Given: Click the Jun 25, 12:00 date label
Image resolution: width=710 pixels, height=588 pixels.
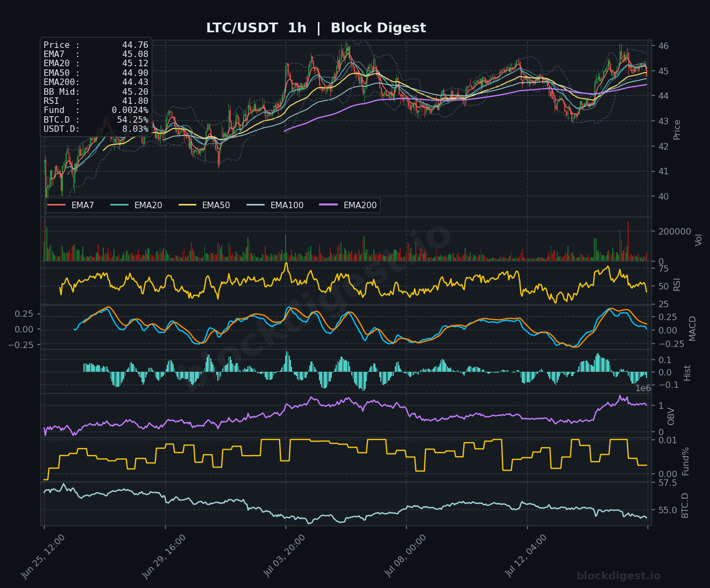Looking at the screenshot, I should tap(43, 556).
